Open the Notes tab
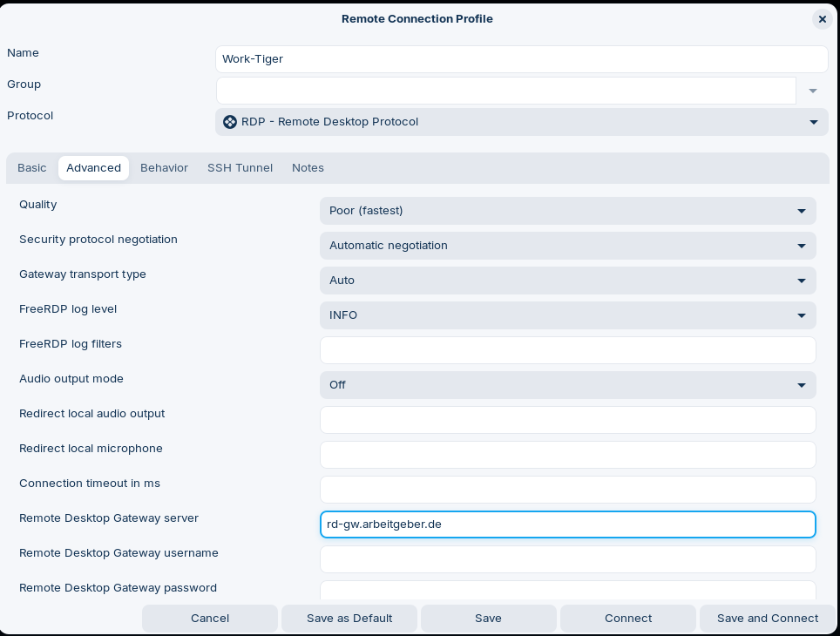Screen dimensions: 840x636 308,168
